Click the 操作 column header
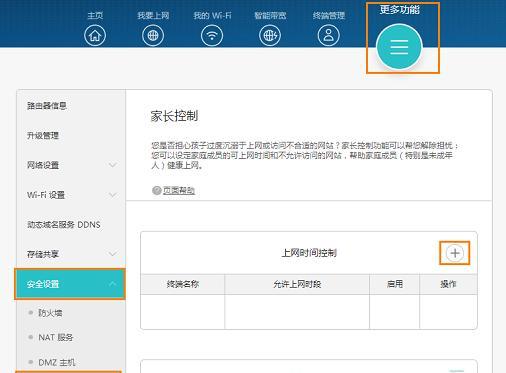 coord(448,284)
